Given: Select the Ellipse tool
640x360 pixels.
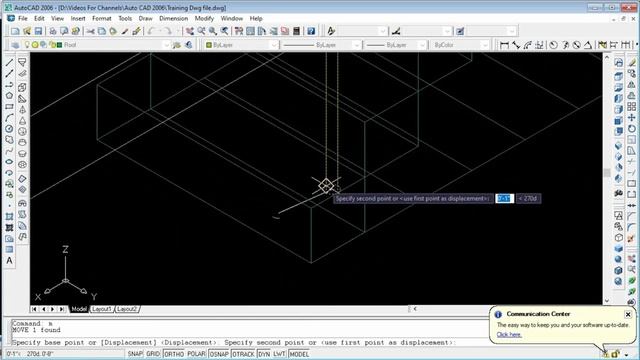Looking at the screenshot, I should coord(9,162).
